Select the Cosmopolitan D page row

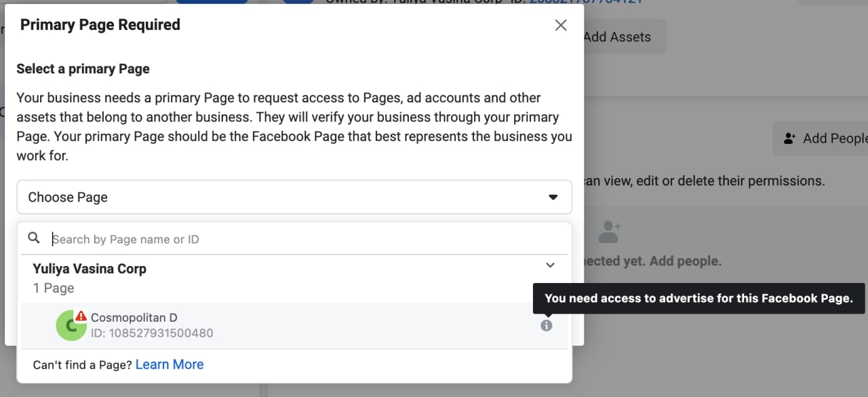point(294,326)
